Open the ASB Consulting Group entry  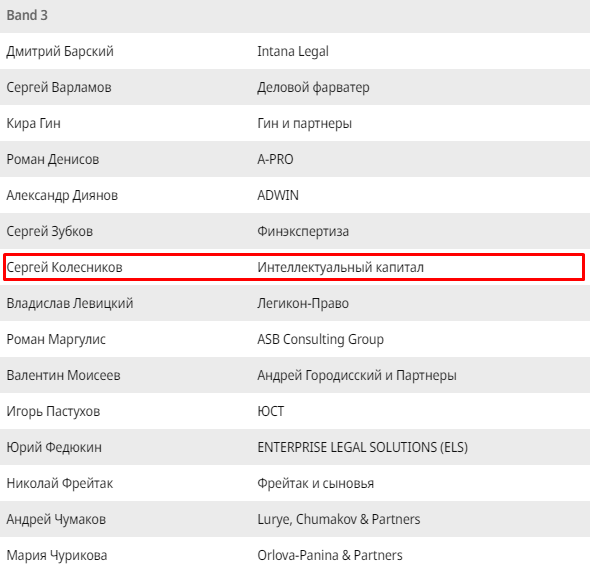pyautogui.click(x=321, y=339)
